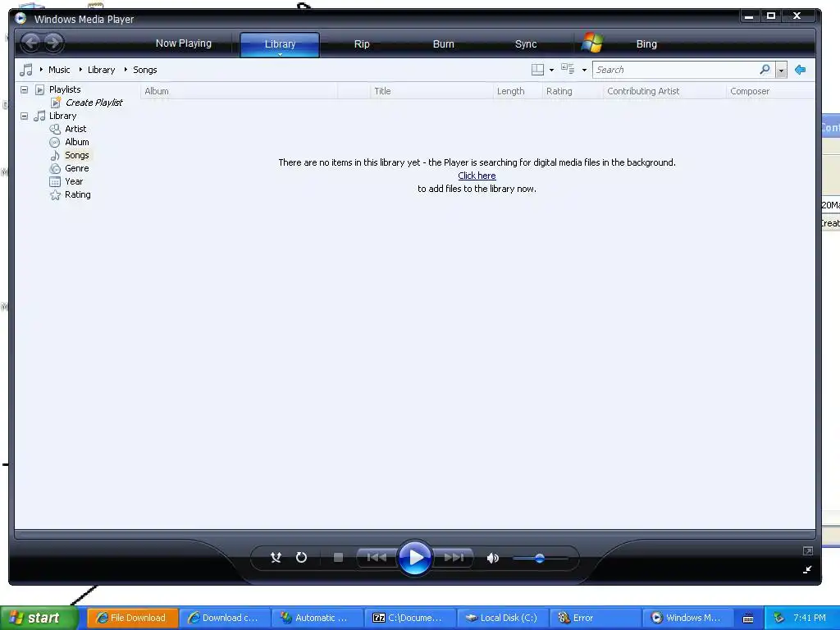
Task: Expand arrow before Music in breadcrumb
Action: pyautogui.click(x=41, y=70)
